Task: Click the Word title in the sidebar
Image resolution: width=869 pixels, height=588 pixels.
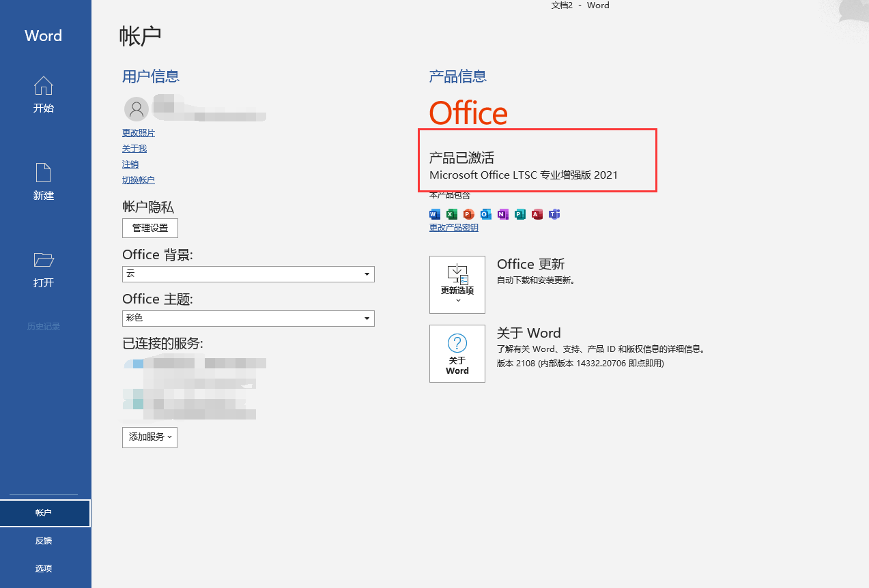Action: coord(44,36)
